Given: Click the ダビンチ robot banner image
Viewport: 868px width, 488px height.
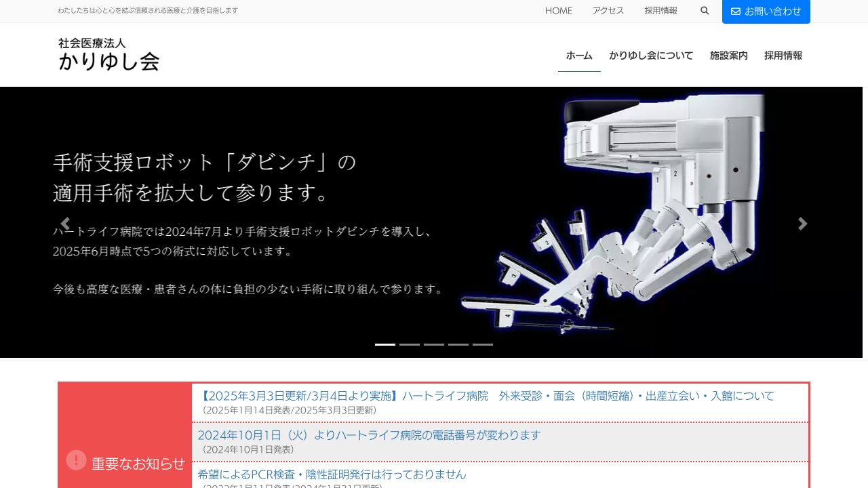Looking at the screenshot, I should click(610, 217).
